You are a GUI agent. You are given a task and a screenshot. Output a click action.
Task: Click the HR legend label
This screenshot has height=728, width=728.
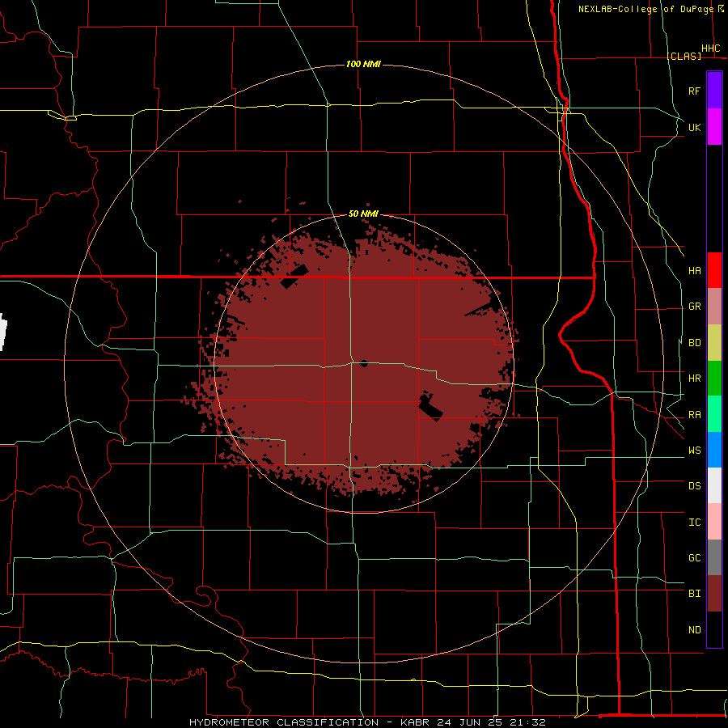pos(694,379)
